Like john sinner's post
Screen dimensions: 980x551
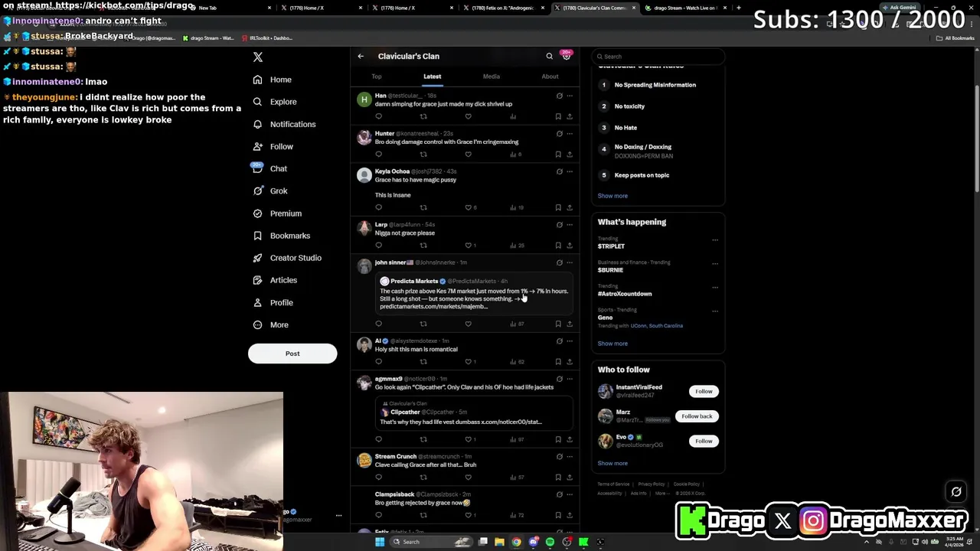click(468, 324)
